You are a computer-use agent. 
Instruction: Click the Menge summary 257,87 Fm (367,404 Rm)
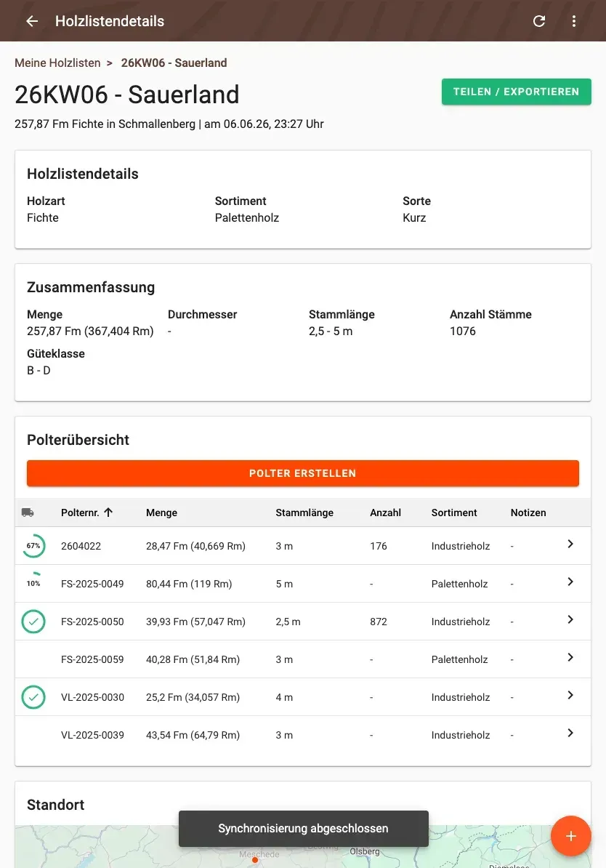[90, 331]
